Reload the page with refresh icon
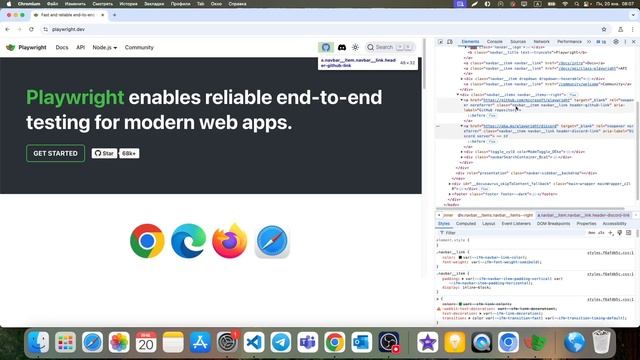This screenshot has height=360, width=640. tap(31, 29)
